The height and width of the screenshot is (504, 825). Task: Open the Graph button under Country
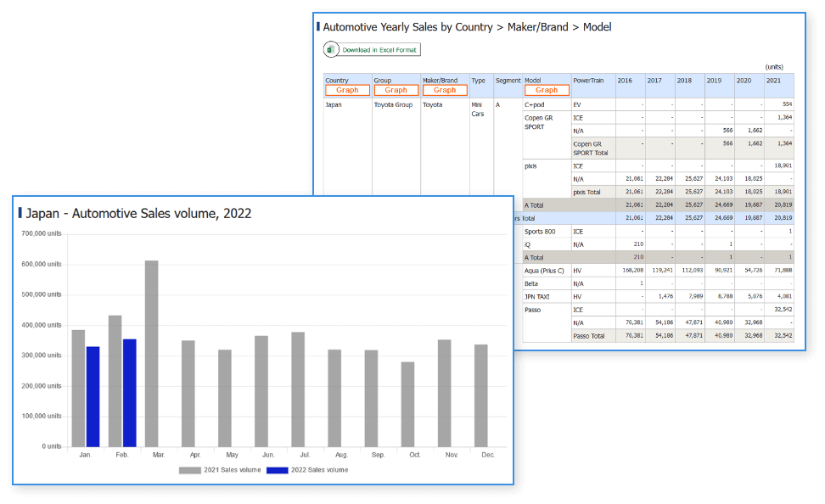[347, 90]
